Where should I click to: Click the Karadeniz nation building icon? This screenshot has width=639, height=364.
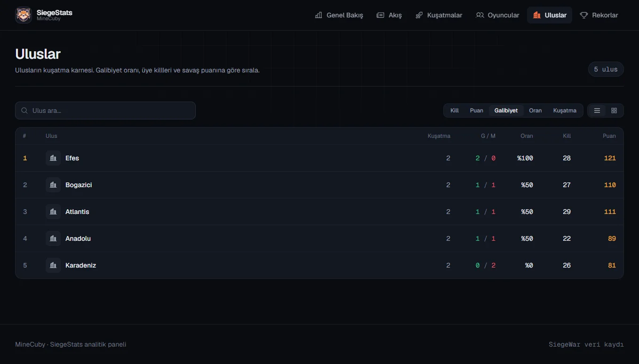coord(53,265)
